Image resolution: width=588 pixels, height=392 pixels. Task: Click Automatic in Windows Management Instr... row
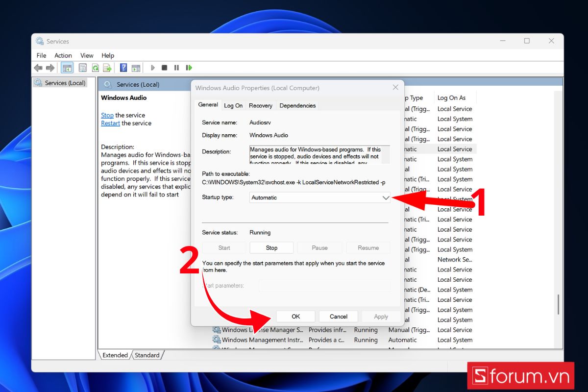coord(403,340)
